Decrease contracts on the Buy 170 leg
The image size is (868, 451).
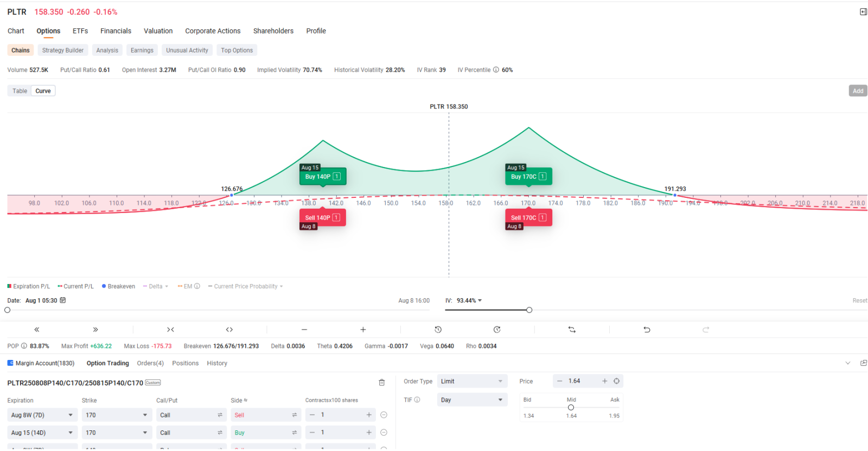pos(312,433)
